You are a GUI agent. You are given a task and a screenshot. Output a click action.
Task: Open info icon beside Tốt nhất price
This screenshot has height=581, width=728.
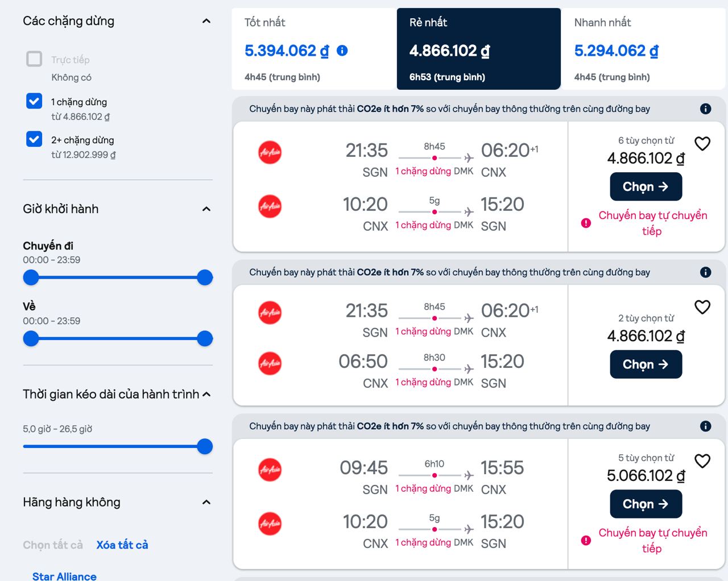(342, 51)
